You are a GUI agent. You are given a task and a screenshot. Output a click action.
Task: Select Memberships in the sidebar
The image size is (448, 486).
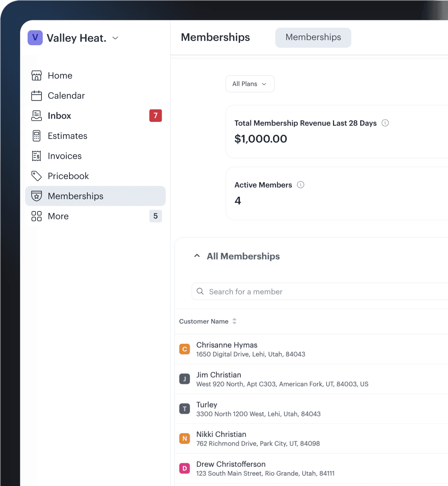click(95, 196)
